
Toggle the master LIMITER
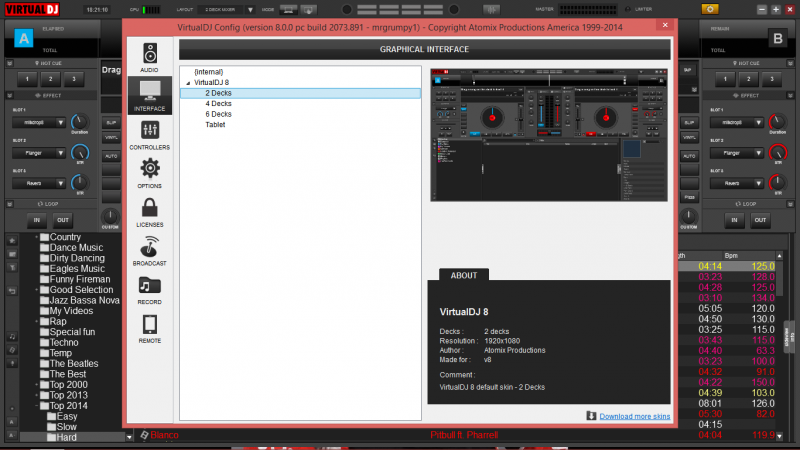[x=628, y=9]
